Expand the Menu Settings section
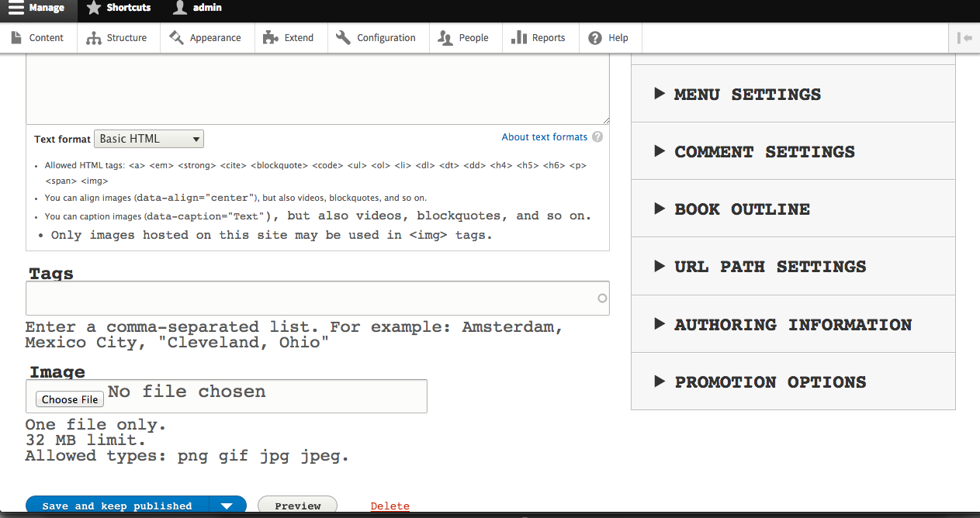 [x=793, y=94]
